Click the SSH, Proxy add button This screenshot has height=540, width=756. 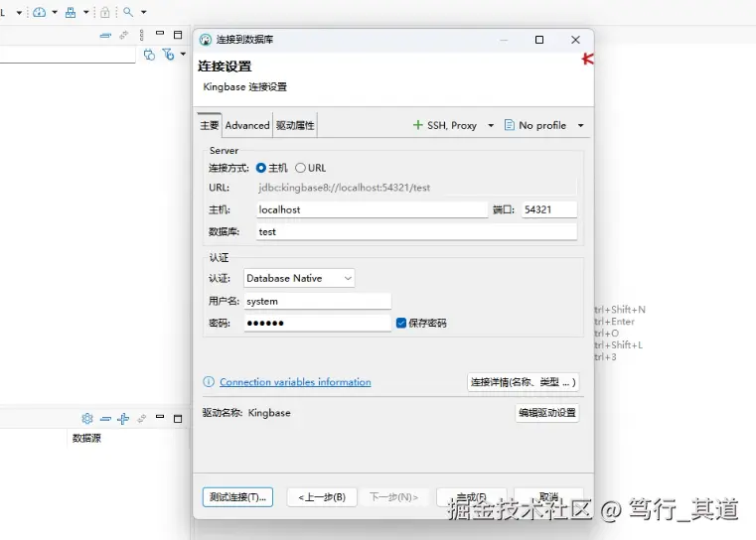[x=445, y=125]
